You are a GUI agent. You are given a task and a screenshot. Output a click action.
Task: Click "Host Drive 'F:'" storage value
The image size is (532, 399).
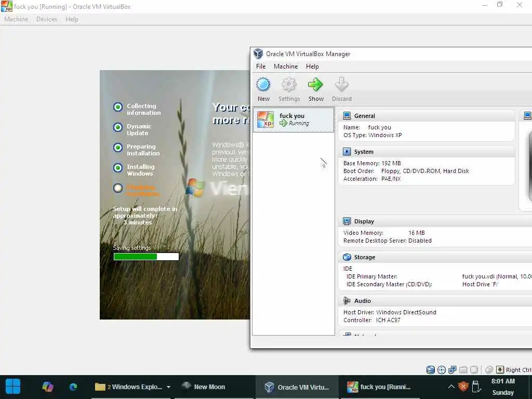pos(480,284)
